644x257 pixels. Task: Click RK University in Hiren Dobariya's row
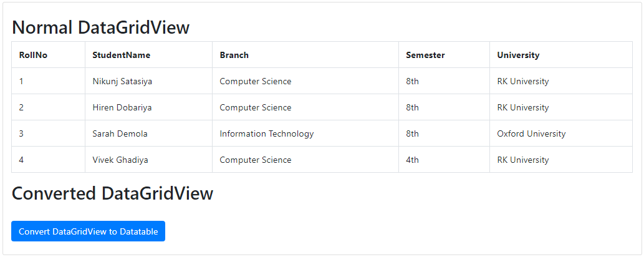523,107
